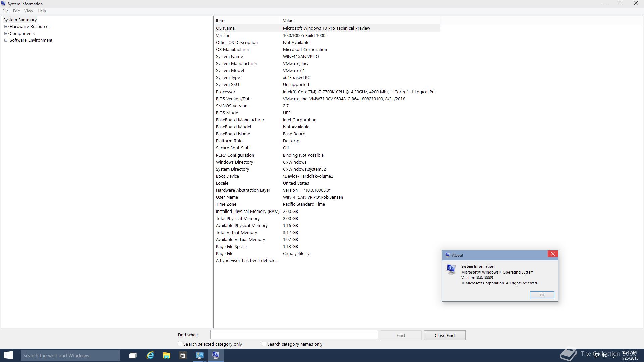
Task: Select the OS Name row
Action: pos(327,28)
